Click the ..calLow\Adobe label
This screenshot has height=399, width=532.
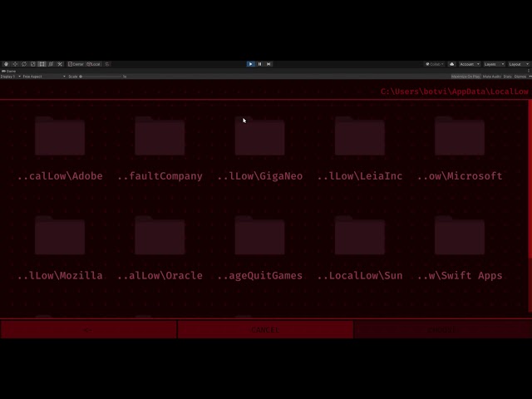tap(60, 176)
